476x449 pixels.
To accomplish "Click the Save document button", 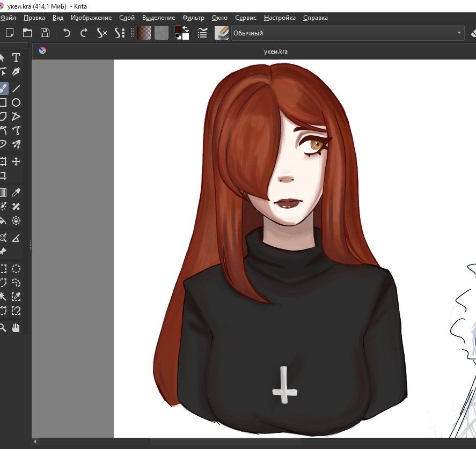I will [x=45, y=33].
